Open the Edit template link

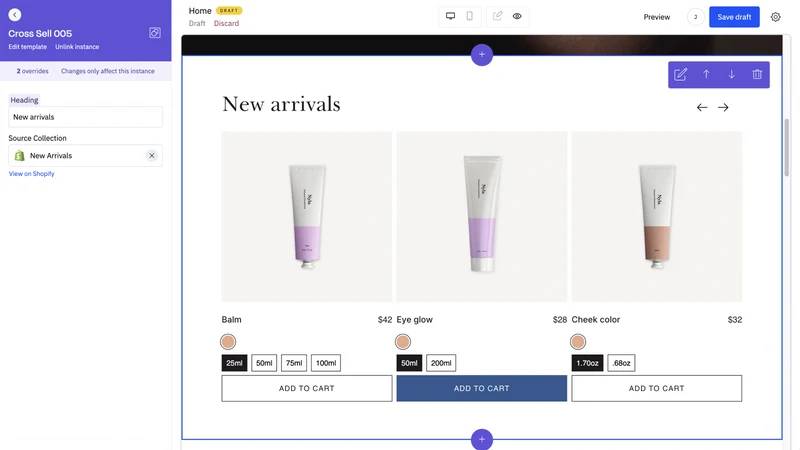coord(28,46)
